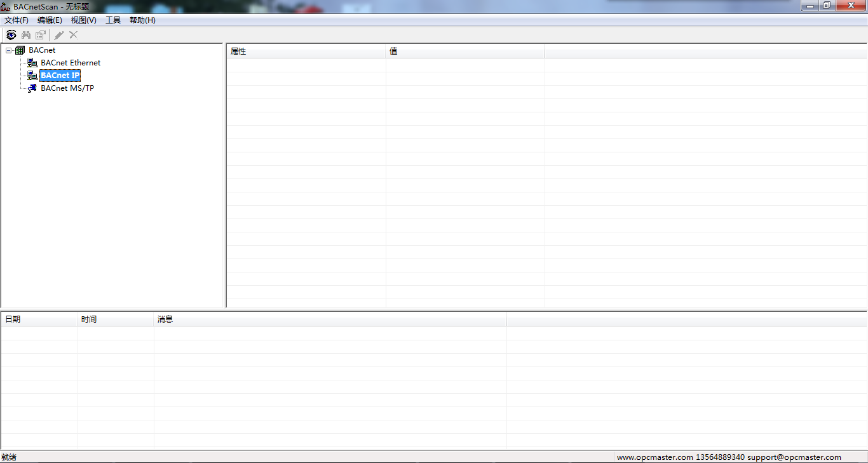
Task: Click the 日期 column header in log
Action: pos(39,319)
